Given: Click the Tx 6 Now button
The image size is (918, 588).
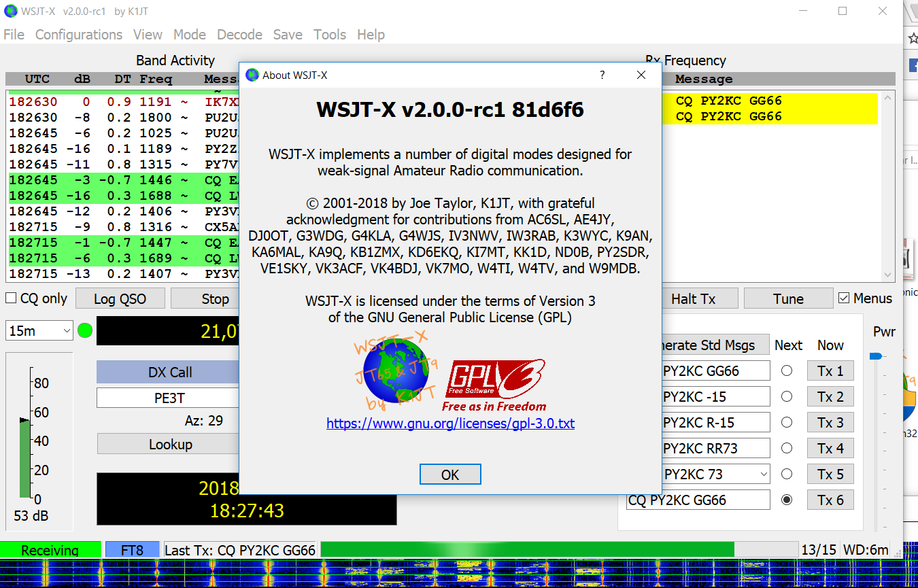Looking at the screenshot, I should [830, 500].
